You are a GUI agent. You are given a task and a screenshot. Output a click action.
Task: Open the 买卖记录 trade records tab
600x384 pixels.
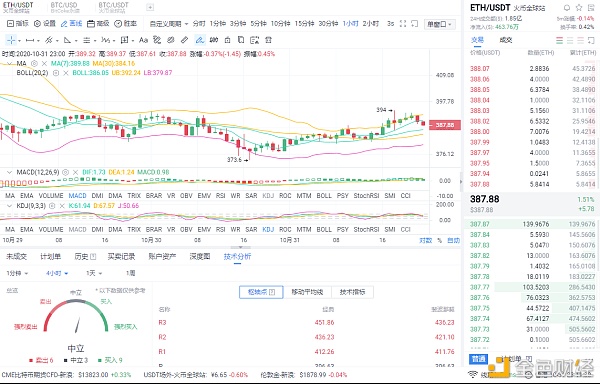point(121,256)
